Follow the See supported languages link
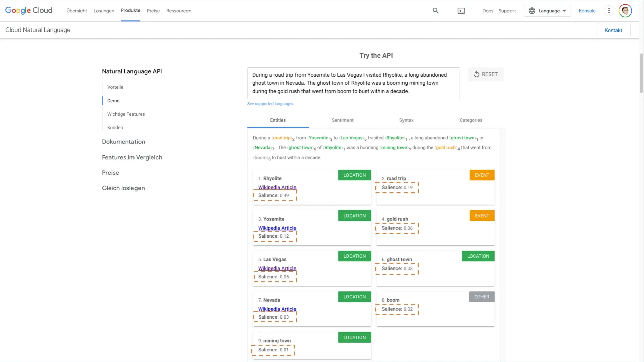 [270, 104]
